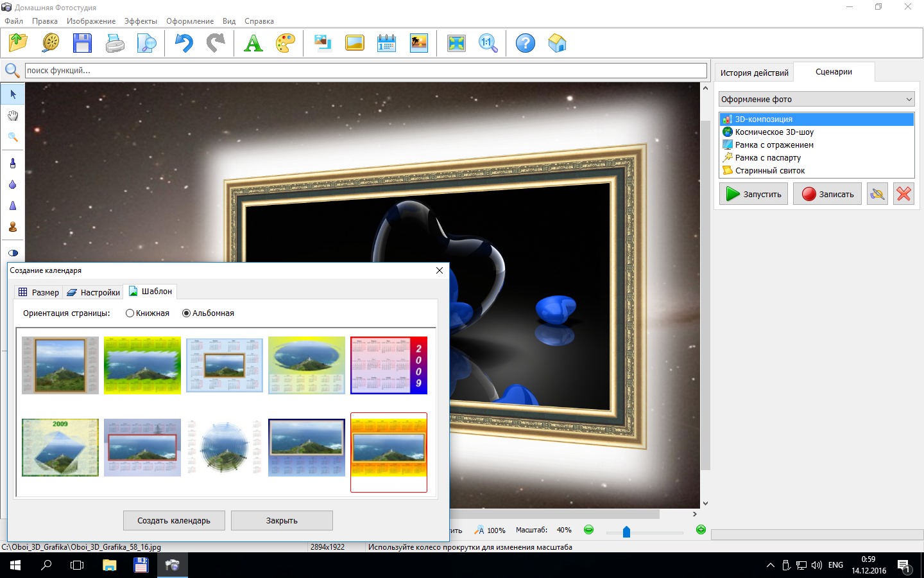Screen dimensions: 924x578
Task: Select the Add Text 'A' tool
Action: (x=253, y=44)
